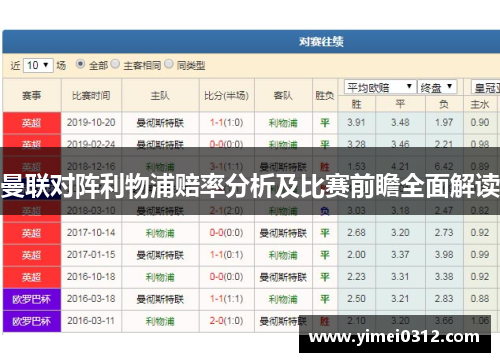Click odds value 3.31

click(x=400, y=277)
